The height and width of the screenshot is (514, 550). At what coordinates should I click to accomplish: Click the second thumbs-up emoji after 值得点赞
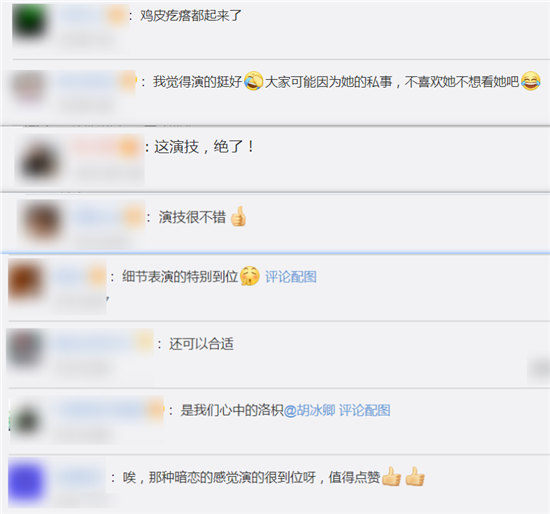coord(415,476)
